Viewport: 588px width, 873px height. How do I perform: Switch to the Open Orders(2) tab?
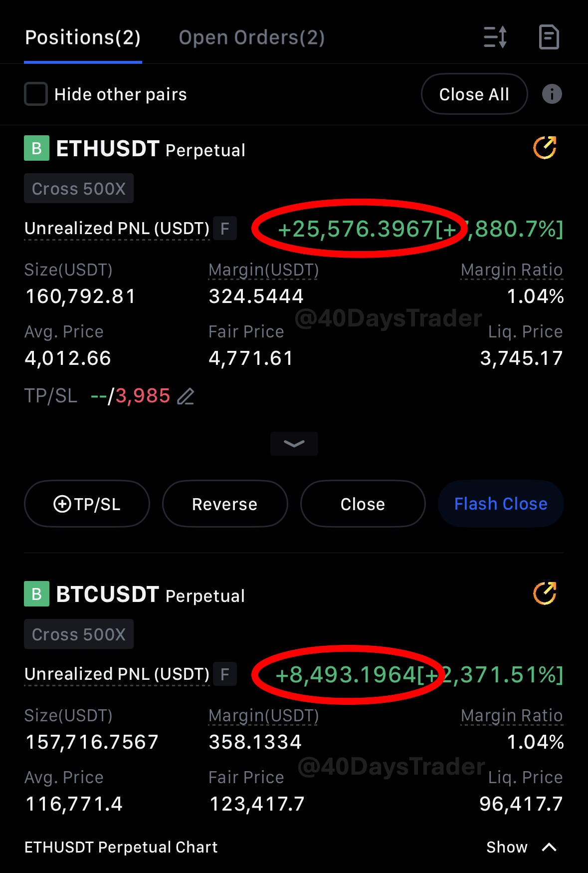252,38
